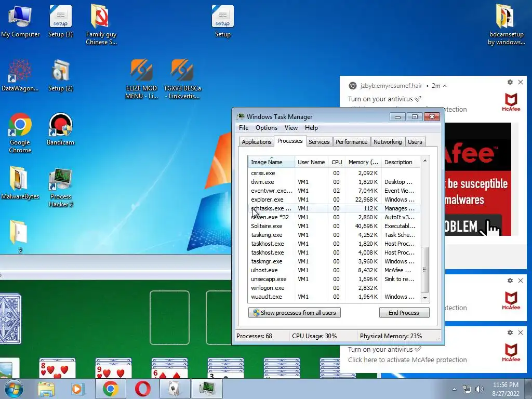Click the volume speaker tray icon
This screenshot has width=532, height=399.
pos(479,389)
